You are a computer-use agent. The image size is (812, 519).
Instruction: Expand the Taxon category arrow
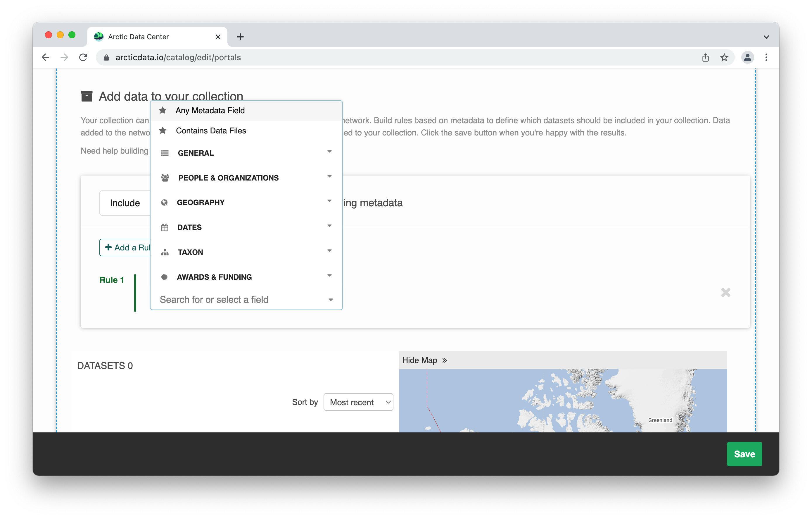(329, 251)
